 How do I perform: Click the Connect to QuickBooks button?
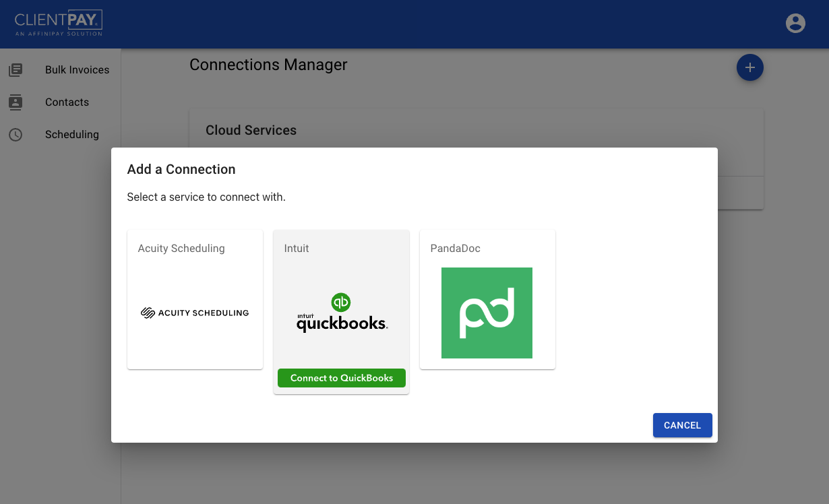[x=342, y=378]
